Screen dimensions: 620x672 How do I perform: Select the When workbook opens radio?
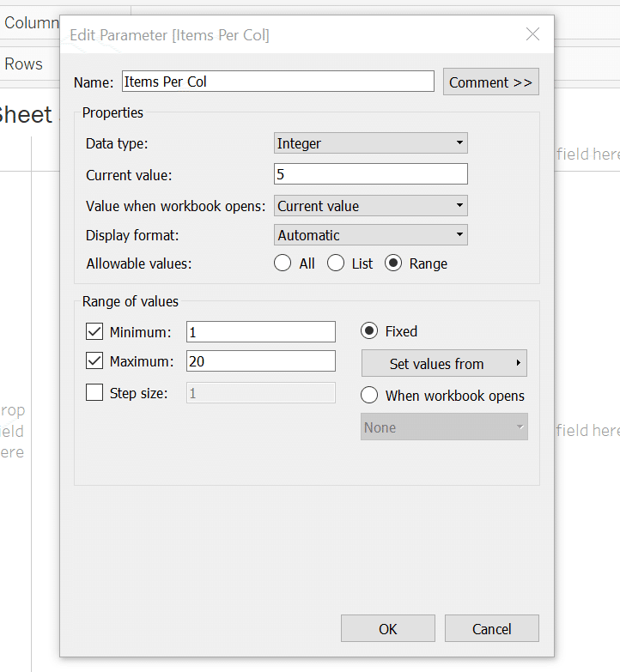369,396
